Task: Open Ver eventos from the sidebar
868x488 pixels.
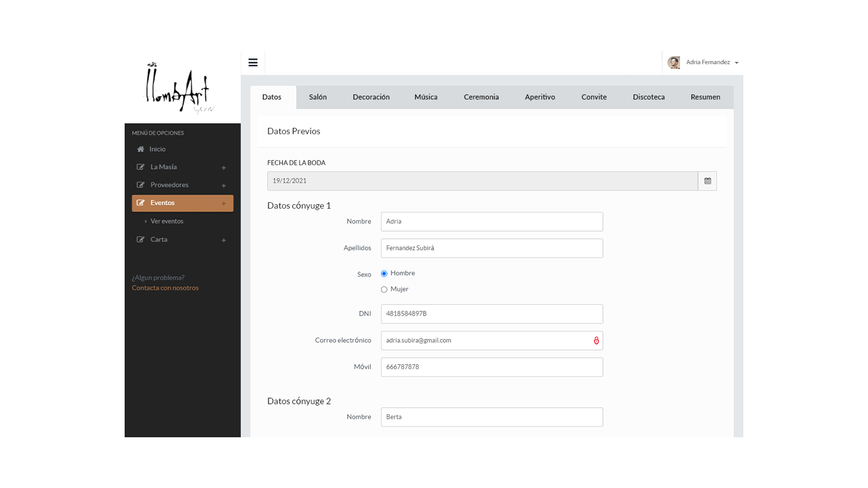Action: [x=167, y=221]
